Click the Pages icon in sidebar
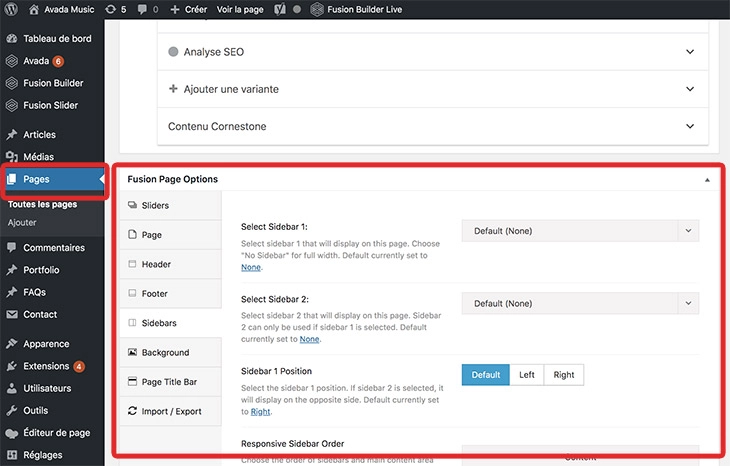The image size is (730, 466). click(12, 179)
